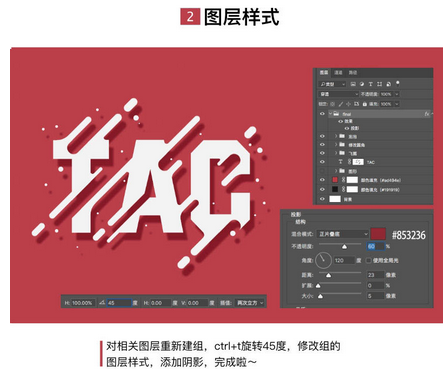
Task: Click the shadow opacity field showing 60
Action: click(x=375, y=246)
